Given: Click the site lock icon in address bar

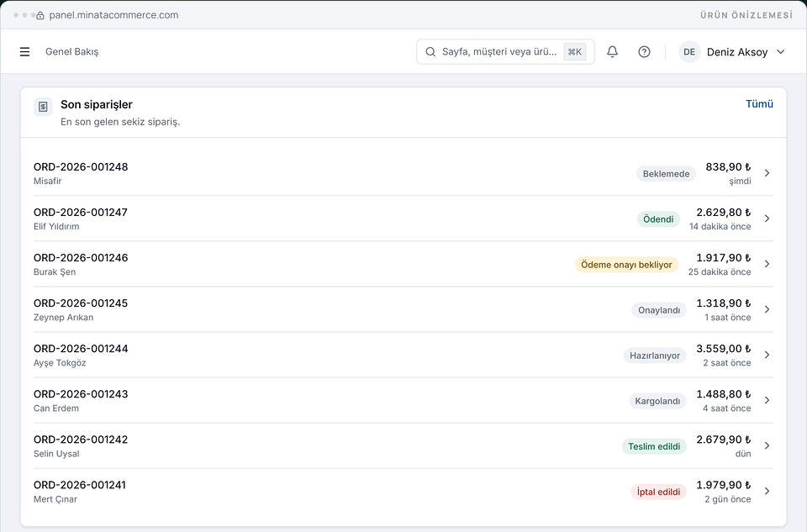Looking at the screenshot, I should (40, 15).
